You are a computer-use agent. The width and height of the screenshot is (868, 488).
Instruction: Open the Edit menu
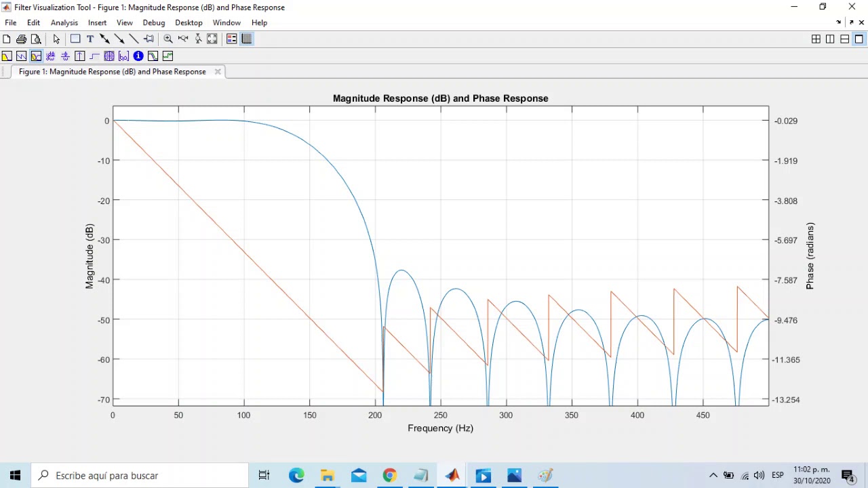pos(33,22)
